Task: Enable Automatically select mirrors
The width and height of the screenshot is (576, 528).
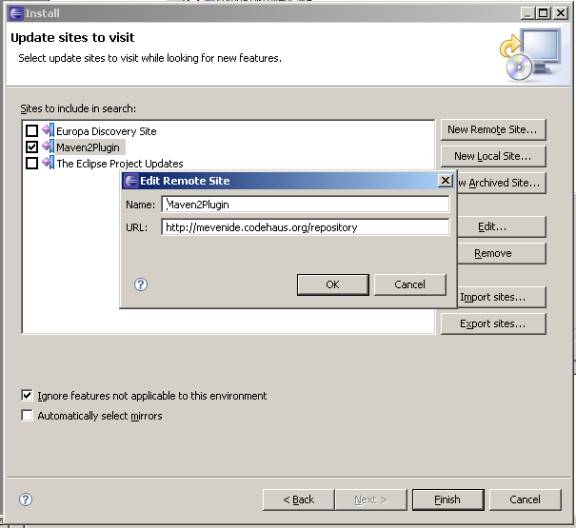Action: click(x=27, y=416)
